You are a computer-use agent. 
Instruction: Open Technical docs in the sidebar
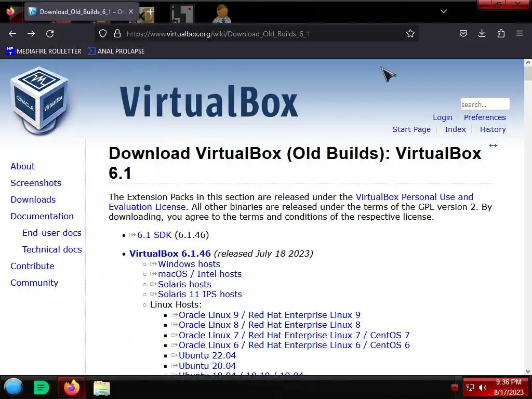pyautogui.click(x=52, y=250)
